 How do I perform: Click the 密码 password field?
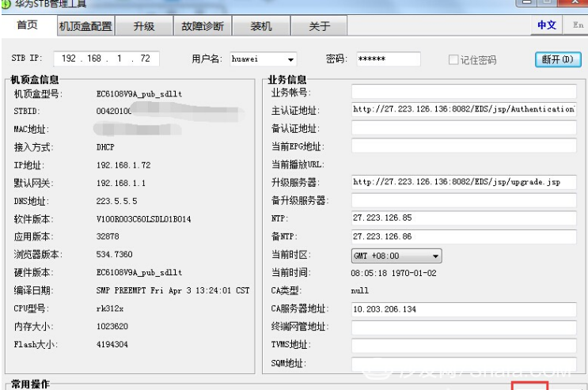388,59
